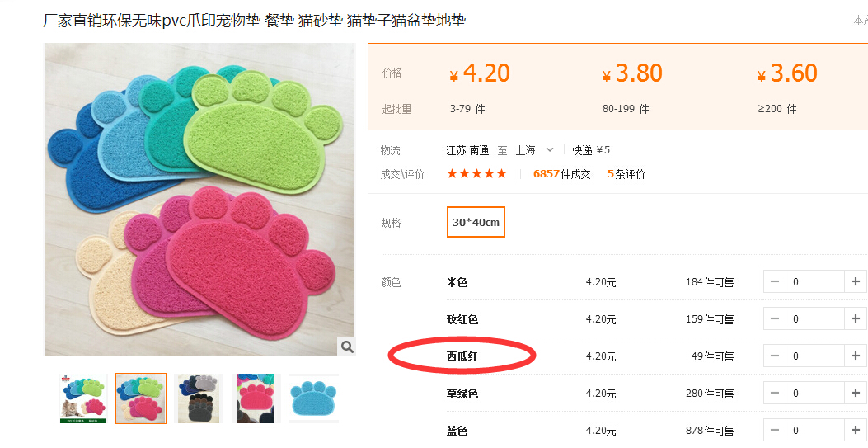The width and height of the screenshot is (868, 448).
Task: Click plus button for 玫红色 row
Action: 856,319
